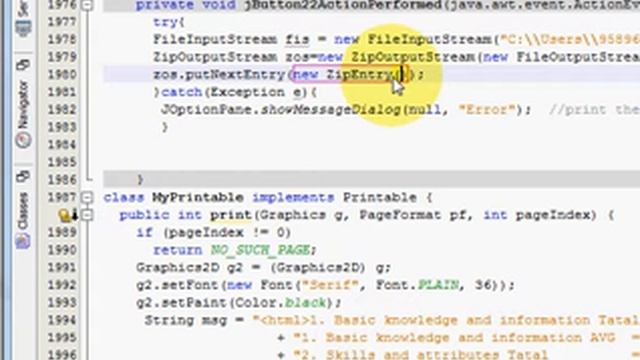Screen dimensions: 640x360
Task: Click the 'MyPrintable' class name
Action: tap(198, 198)
